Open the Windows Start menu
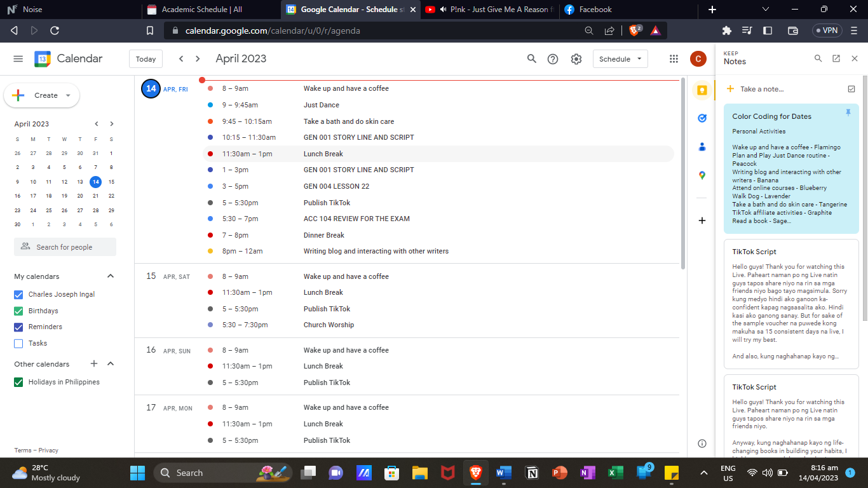The height and width of the screenshot is (488, 868). (x=137, y=473)
